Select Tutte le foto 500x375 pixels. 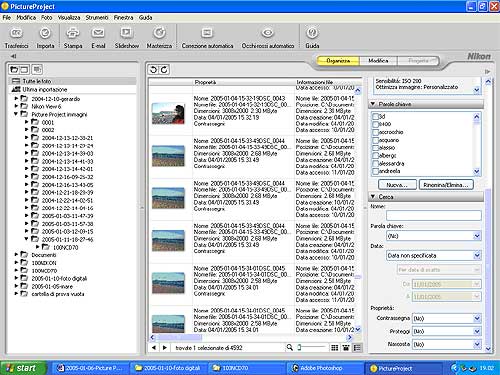point(72,81)
